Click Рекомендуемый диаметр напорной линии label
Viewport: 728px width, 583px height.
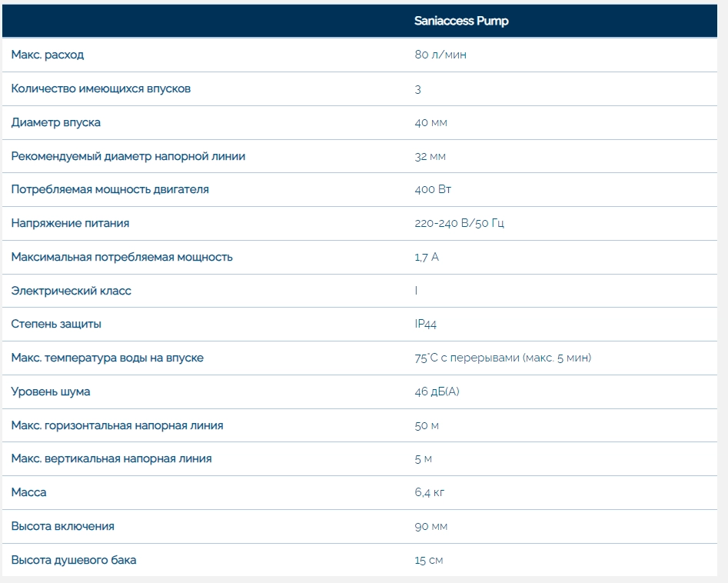point(128,156)
